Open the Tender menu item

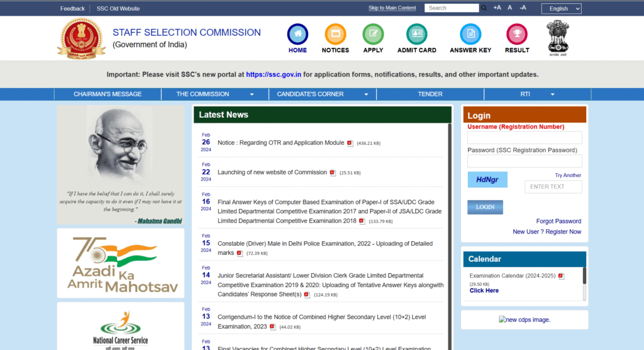click(430, 94)
